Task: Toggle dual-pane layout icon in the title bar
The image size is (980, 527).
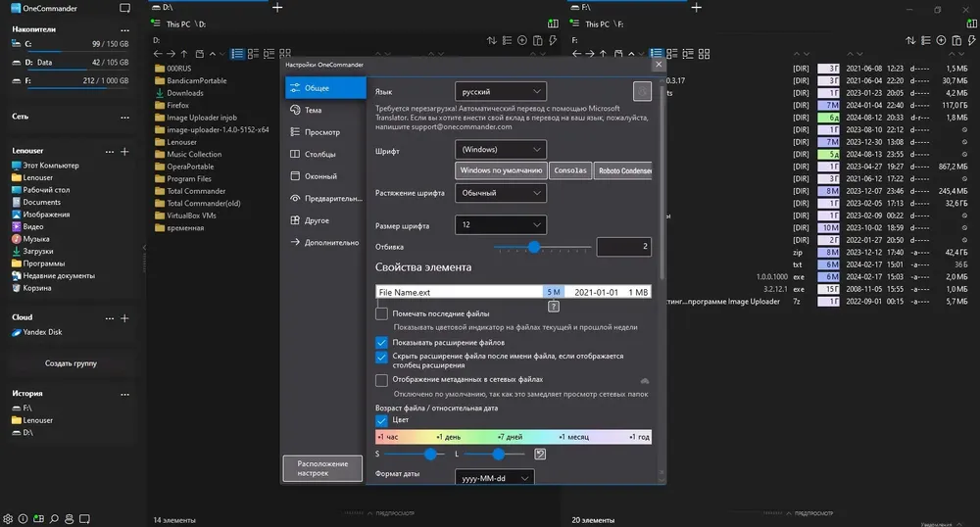Action: coord(125,8)
